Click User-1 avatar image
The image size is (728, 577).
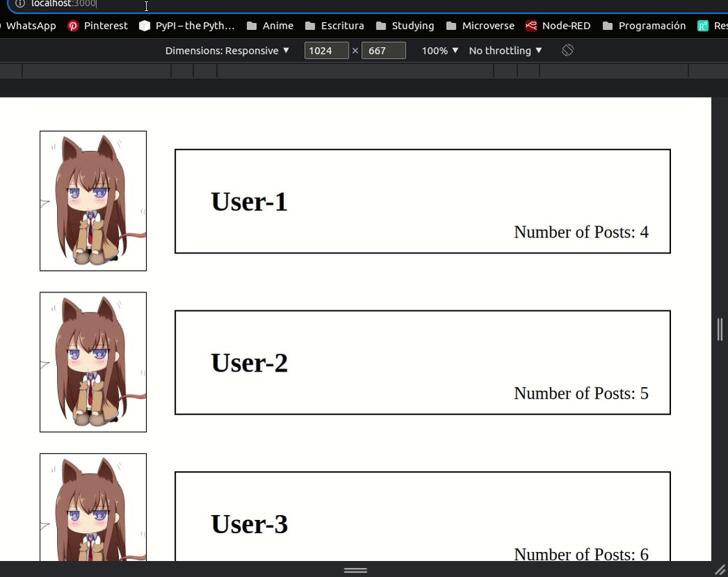93,201
